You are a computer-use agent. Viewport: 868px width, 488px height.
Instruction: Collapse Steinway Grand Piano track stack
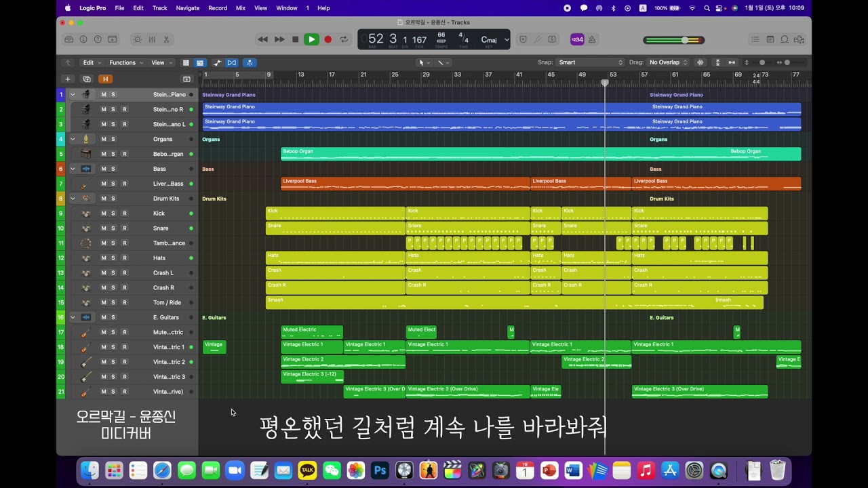pos(73,94)
